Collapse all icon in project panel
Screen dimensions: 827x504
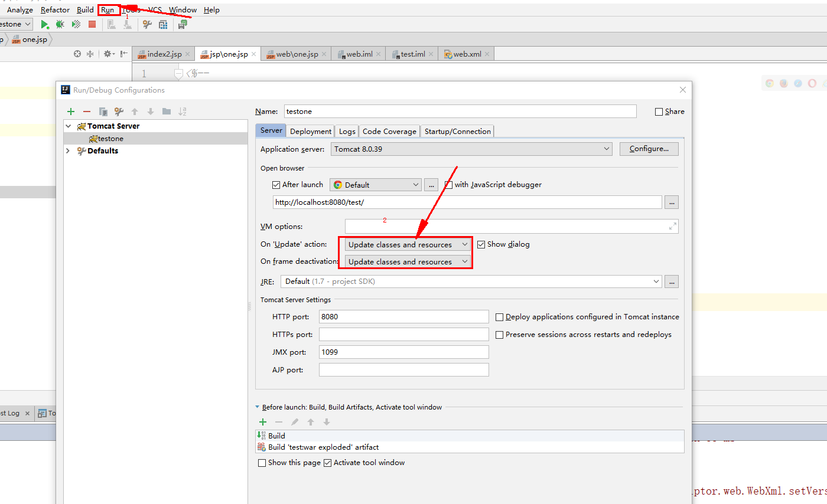coord(90,54)
